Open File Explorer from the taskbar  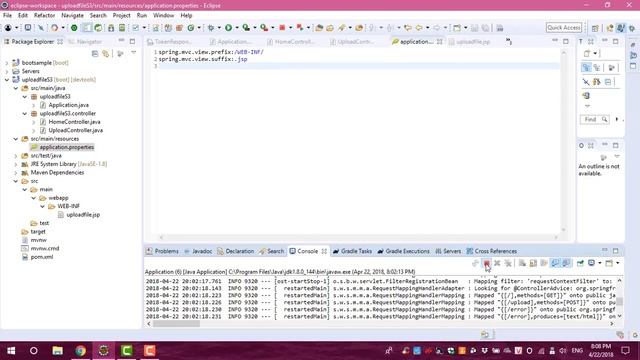click(58, 351)
